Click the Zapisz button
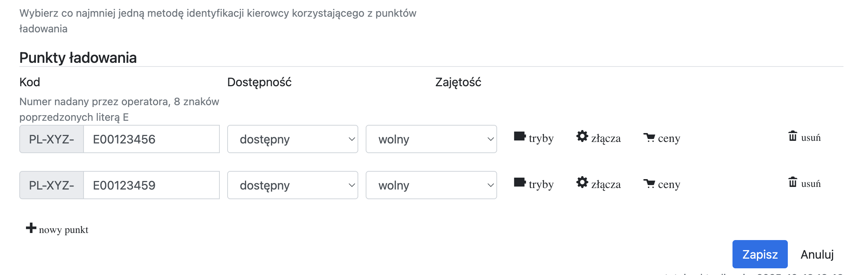Image resolution: width=868 pixels, height=275 pixels. 760,254
